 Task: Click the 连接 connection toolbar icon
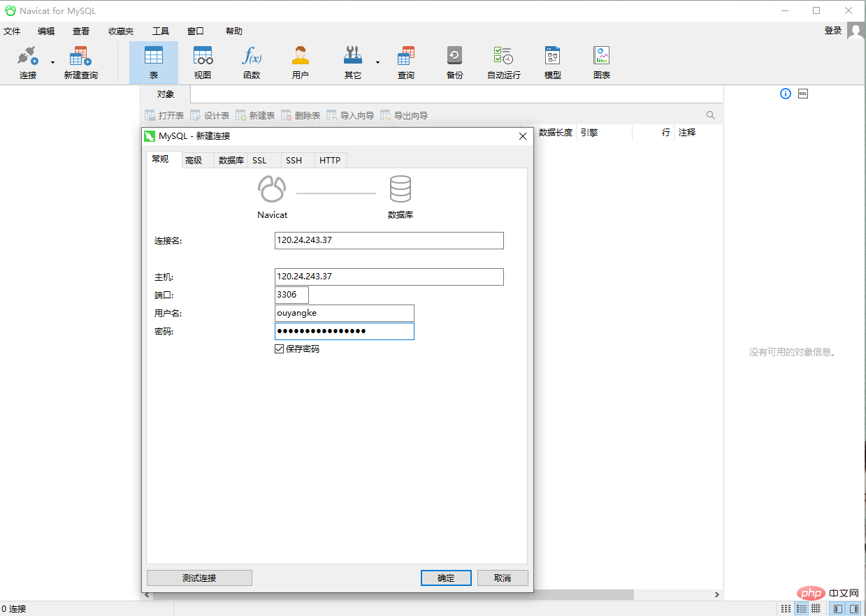pos(27,62)
